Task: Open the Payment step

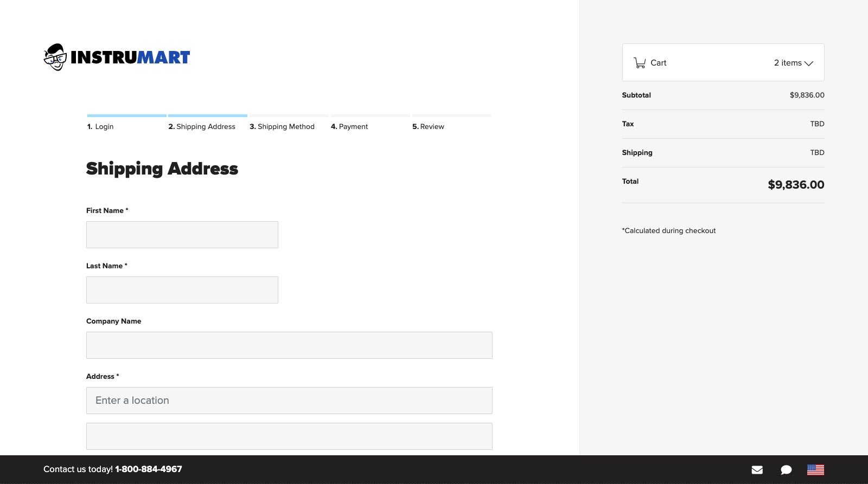Action: [349, 127]
